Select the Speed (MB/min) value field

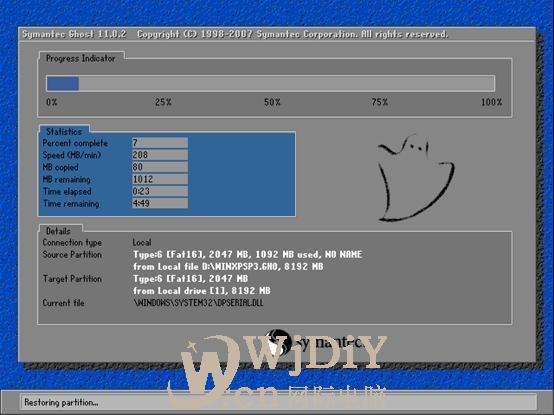(x=160, y=155)
